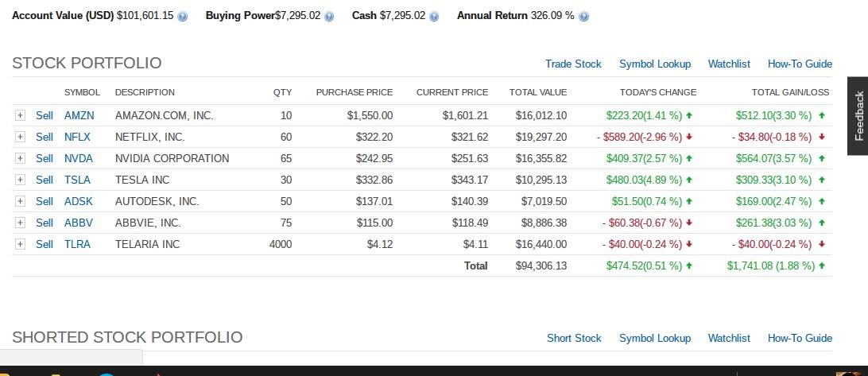Open the ADSK symbol link
The width and height of the screenshot is (868, 376).
point(79,201)
